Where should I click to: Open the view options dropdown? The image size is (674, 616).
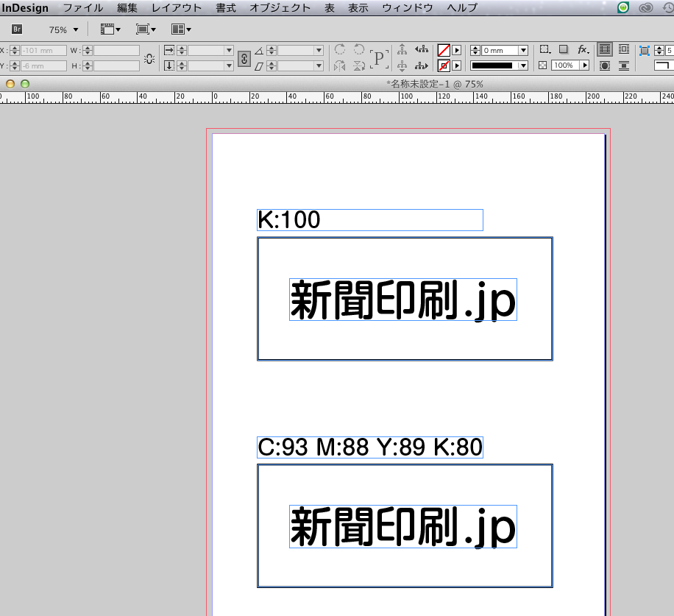click(110, 29)
